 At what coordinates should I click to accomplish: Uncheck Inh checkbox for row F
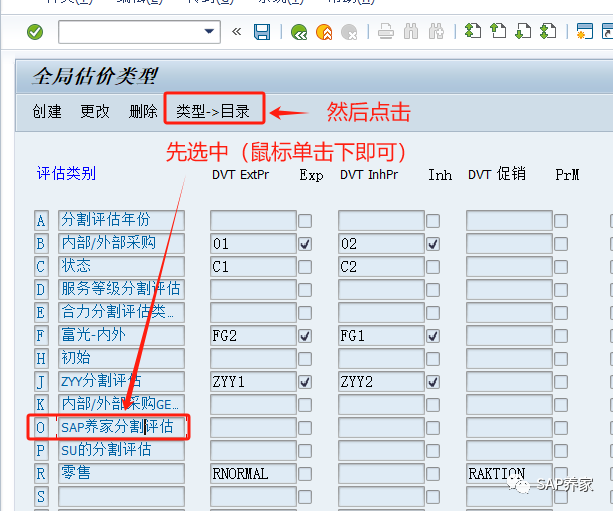click(433, 336)
